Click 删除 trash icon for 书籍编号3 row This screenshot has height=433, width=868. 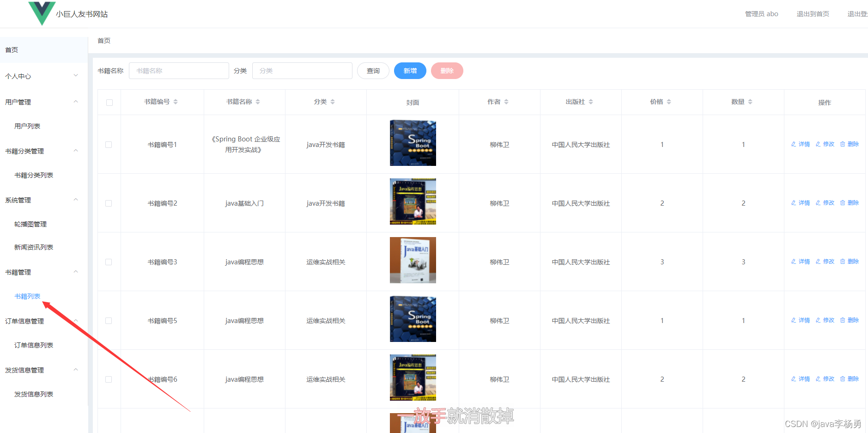pos(843,262)
